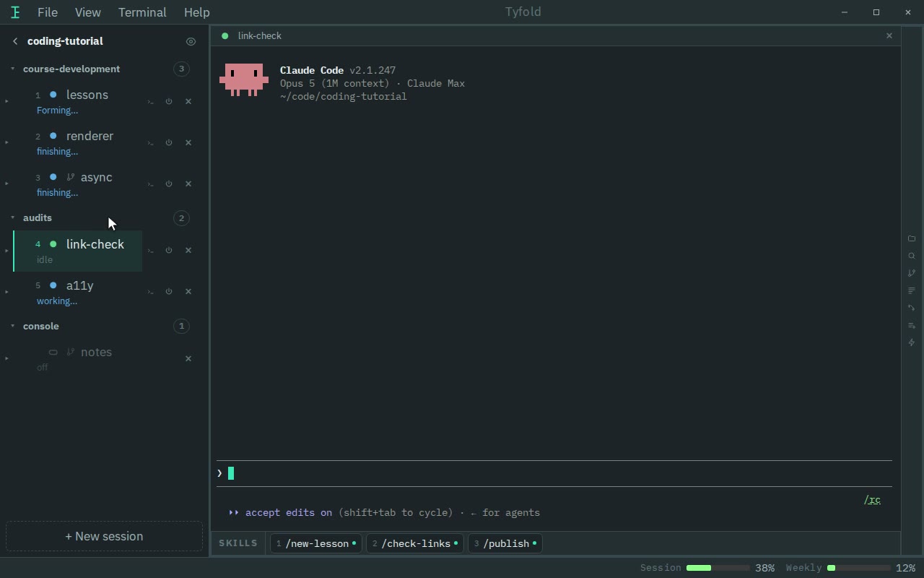The image size is (924, 578).
Task: Focus the Claude Code prompt input
Action: coord(554,473)
